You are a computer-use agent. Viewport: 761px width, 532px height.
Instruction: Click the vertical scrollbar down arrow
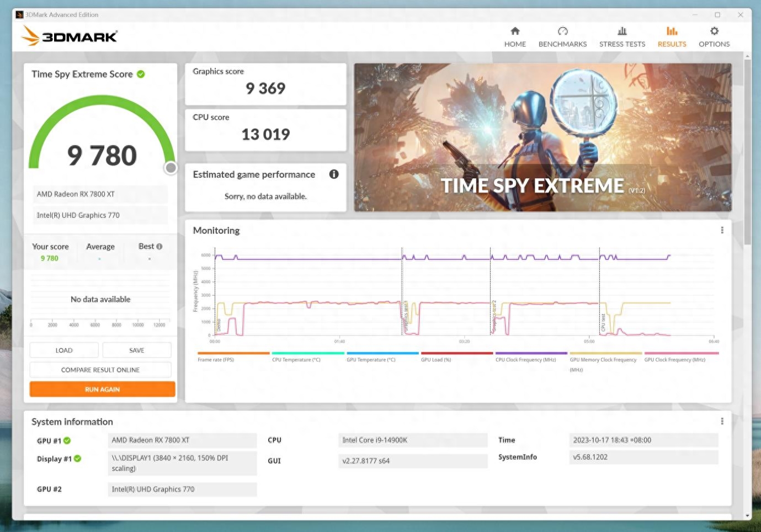[x=748, y=516]
